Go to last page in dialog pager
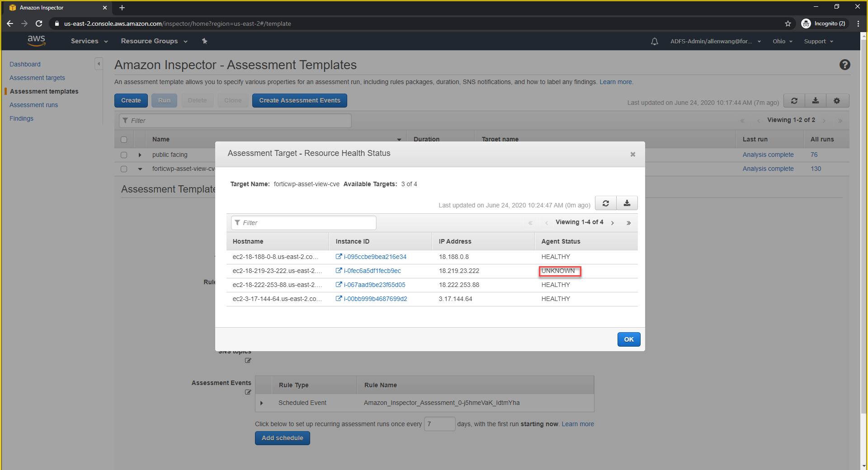This screenshot has width=868, height=470. tap(628, 223)
